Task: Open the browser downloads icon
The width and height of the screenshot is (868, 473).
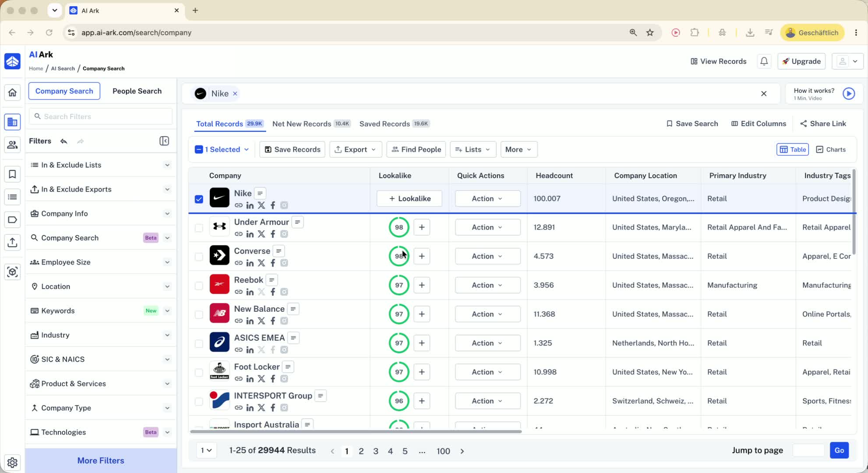Action: click(750, 32)
